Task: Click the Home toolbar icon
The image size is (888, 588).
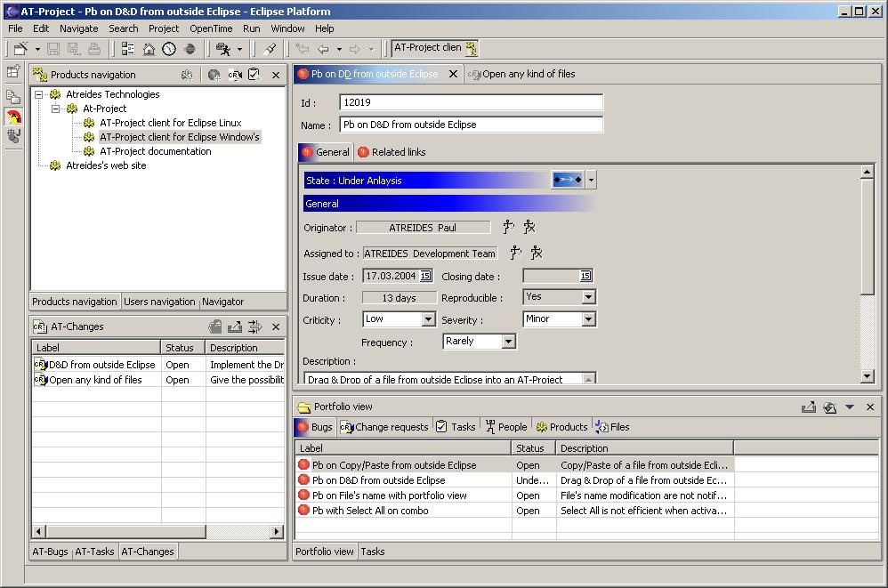Action: click(x=149, y=49)
